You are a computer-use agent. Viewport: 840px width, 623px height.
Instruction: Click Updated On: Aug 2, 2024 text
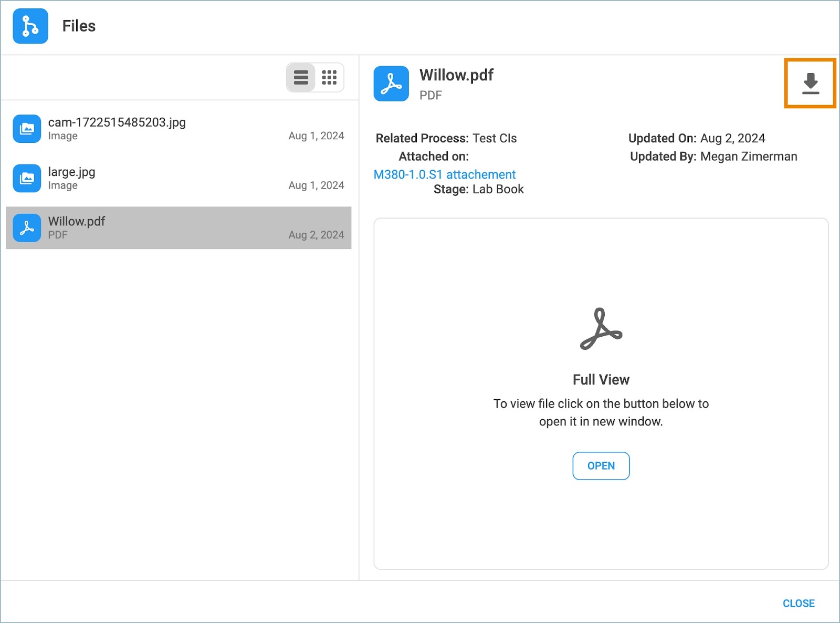pyautogui.click(x=697, y=138)
